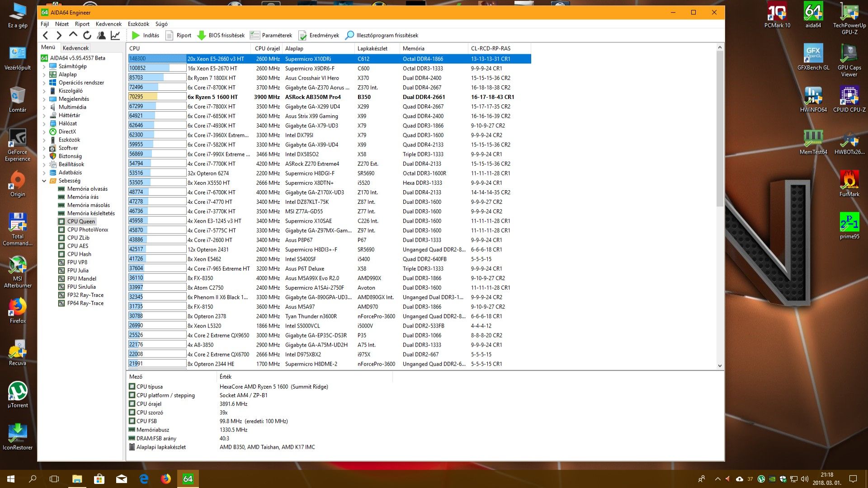Switch to the Menü sidebar tab
Image resolution: width=868 pixels, height=488 pixels.
click(x=48, y=47)
